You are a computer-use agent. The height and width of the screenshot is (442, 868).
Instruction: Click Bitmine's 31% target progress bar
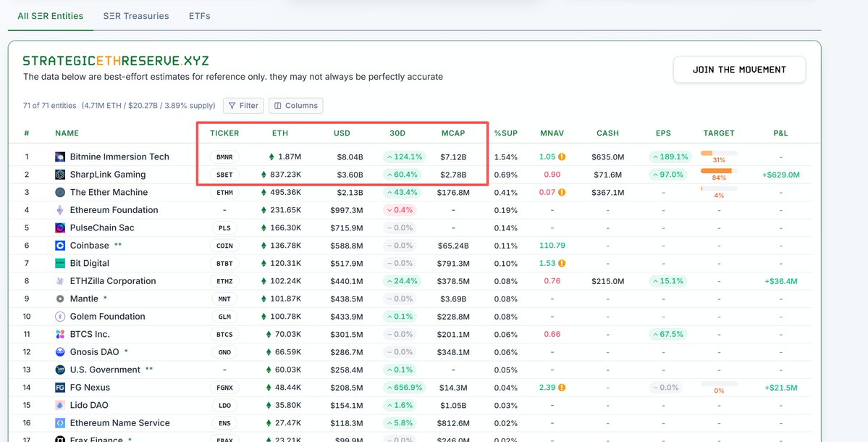719,153
